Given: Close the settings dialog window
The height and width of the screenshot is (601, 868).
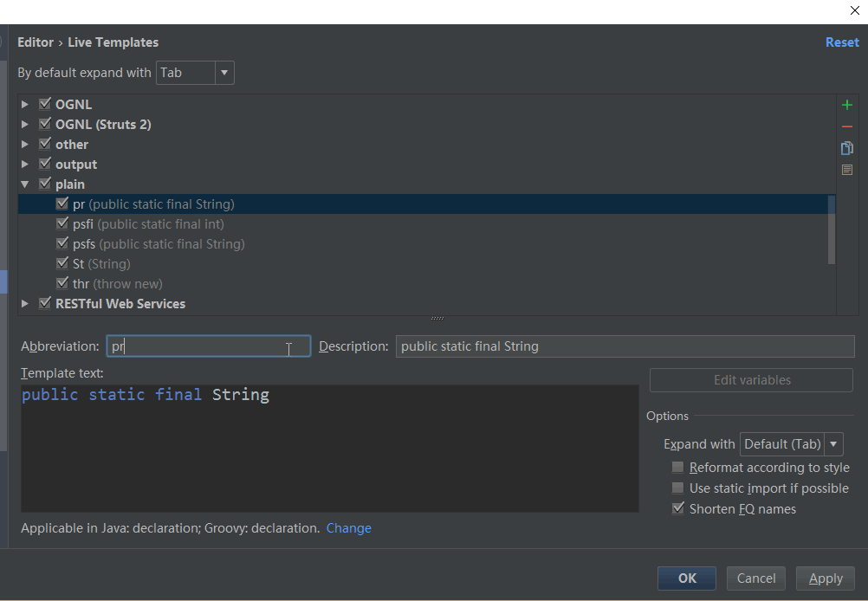Looking at the screenshot, I should [x=854, y=10].
